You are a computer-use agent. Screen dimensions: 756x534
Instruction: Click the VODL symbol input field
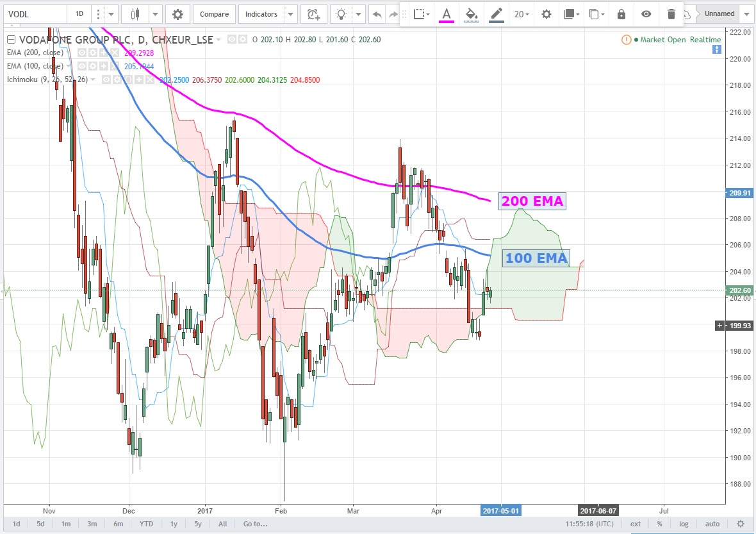click(35, 15)
